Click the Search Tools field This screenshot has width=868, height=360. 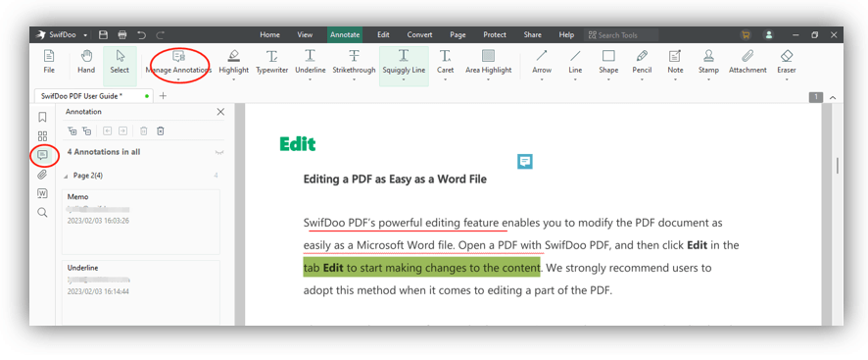[x=621, y=35]
